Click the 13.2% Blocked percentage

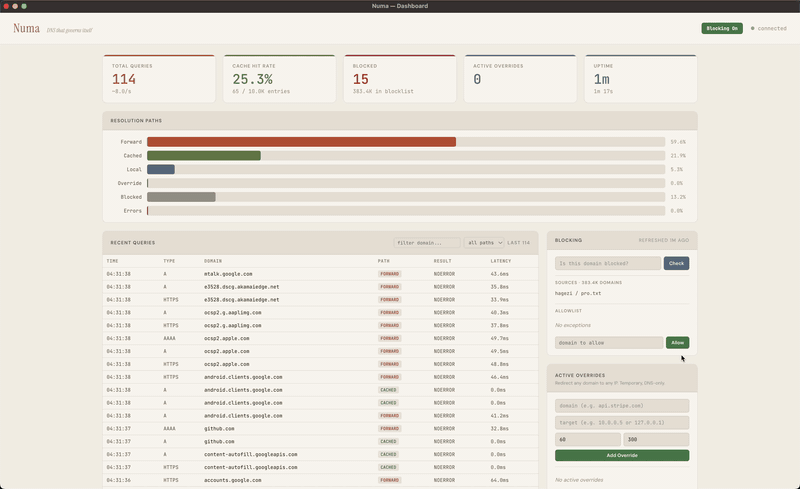pos(678,197)
